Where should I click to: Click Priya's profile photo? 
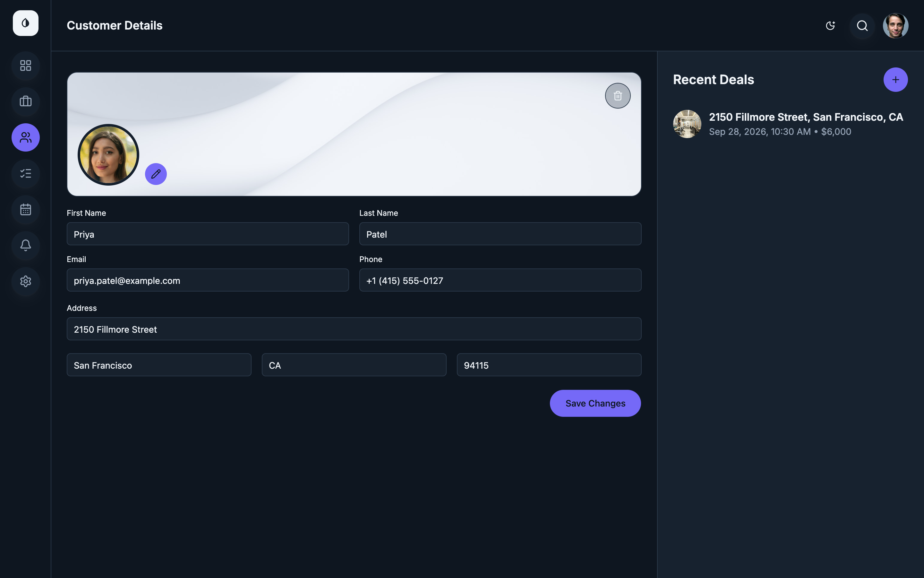pos(108,155)
